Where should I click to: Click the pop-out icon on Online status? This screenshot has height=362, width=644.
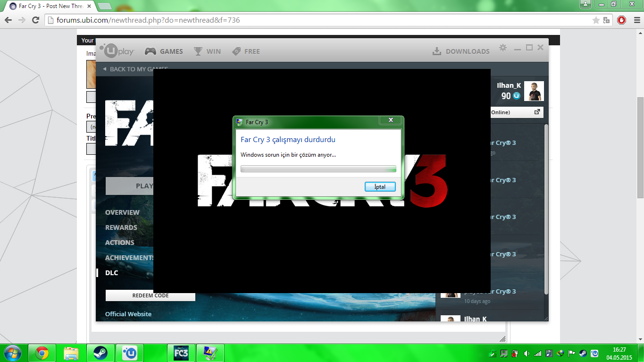tap(537, 112)
